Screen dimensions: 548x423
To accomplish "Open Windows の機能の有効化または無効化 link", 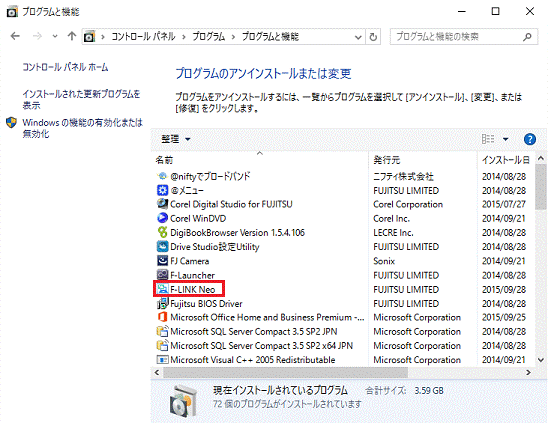I will point(83,128).
